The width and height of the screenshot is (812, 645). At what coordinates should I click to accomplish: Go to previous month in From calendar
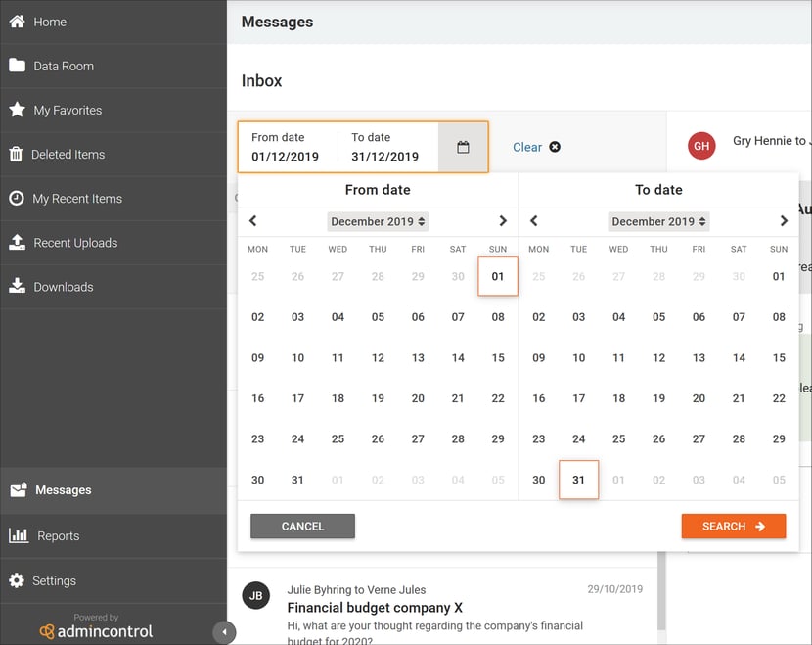click(x=253, y=221)
